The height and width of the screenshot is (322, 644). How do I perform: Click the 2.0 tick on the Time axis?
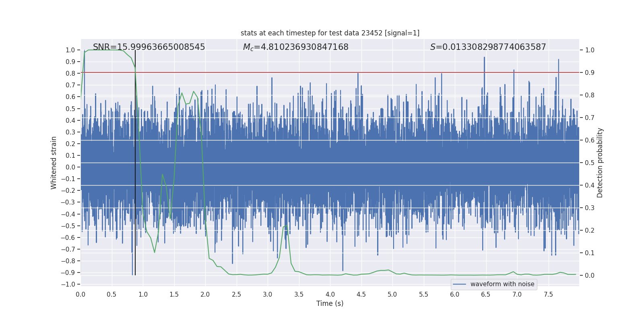coord(205,294)
